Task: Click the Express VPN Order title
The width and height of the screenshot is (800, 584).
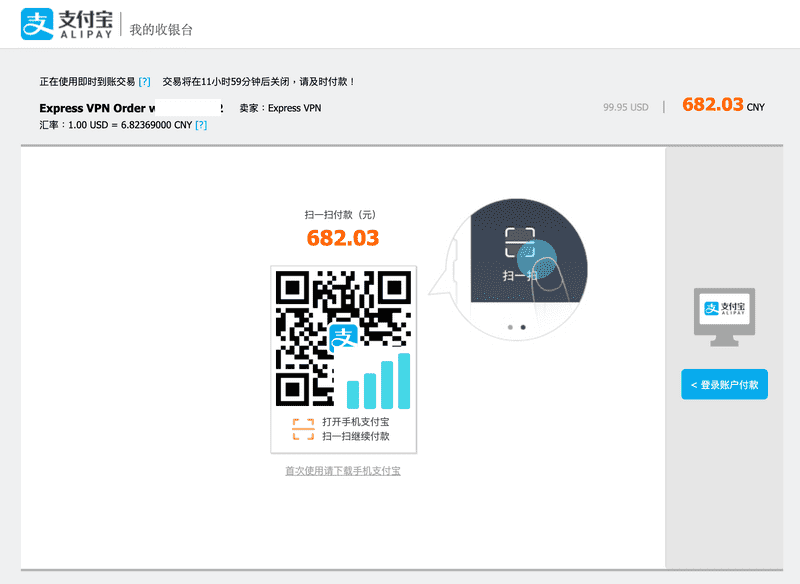Action: 131,108
